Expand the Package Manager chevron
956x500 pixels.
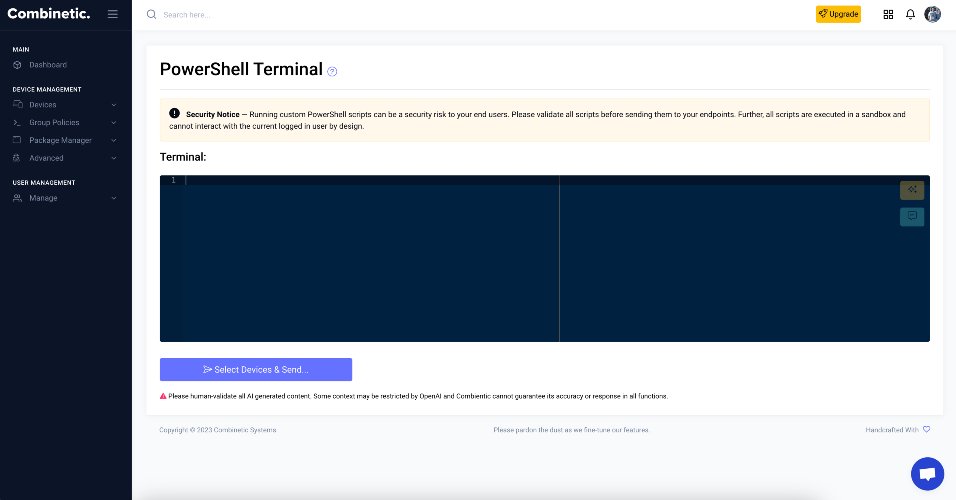click(x=114, y=140)
